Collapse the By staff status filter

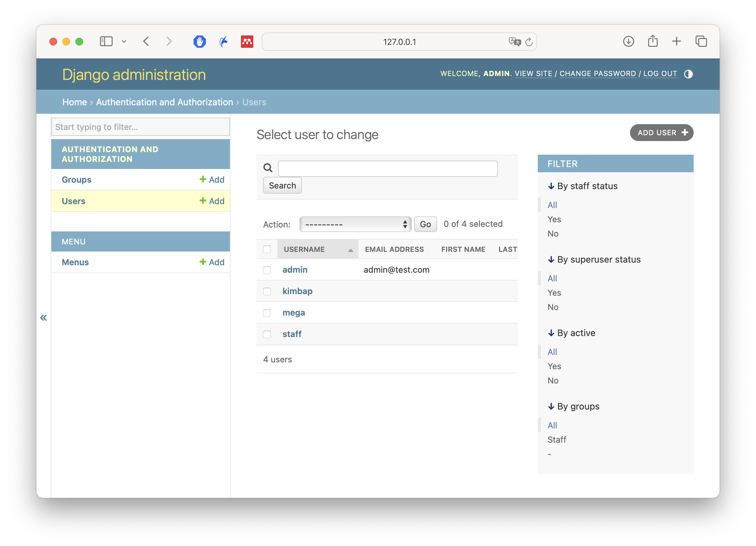583,186
